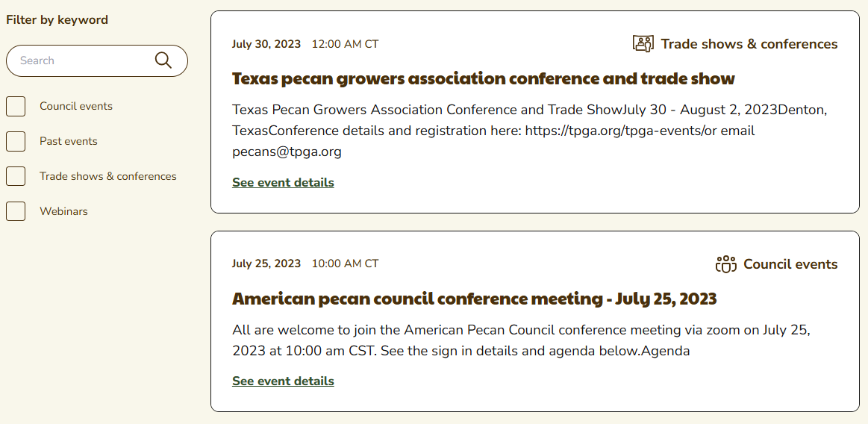Click the July 25, 2023 event date
This screenshot has height=424, width=868.
[266, 264]
